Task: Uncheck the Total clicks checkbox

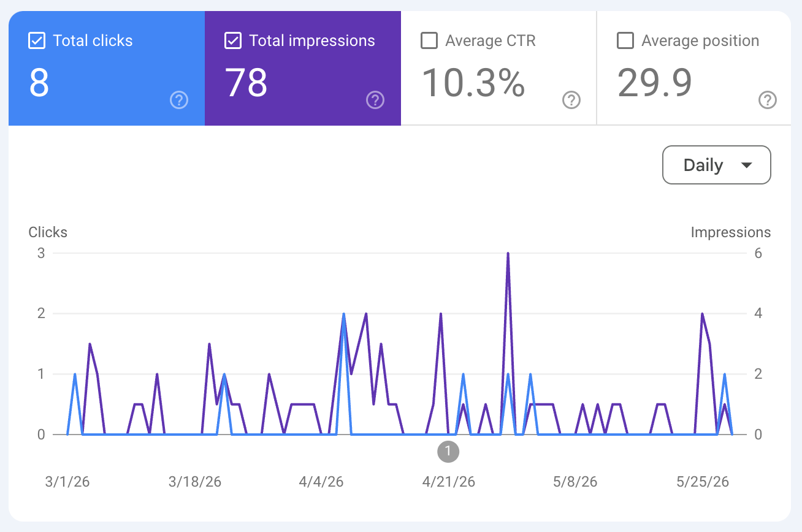Action: (x=37, y=41)
